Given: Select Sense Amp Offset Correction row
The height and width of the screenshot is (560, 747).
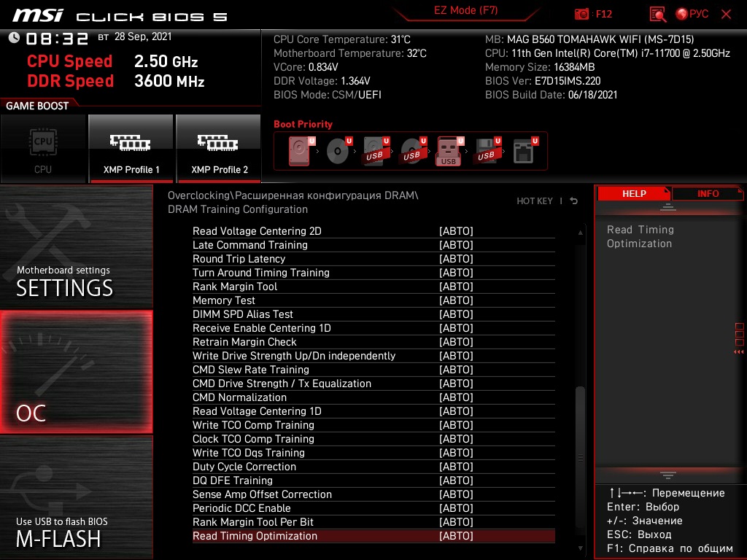Looking at the screenshot, I should (373, 494).
